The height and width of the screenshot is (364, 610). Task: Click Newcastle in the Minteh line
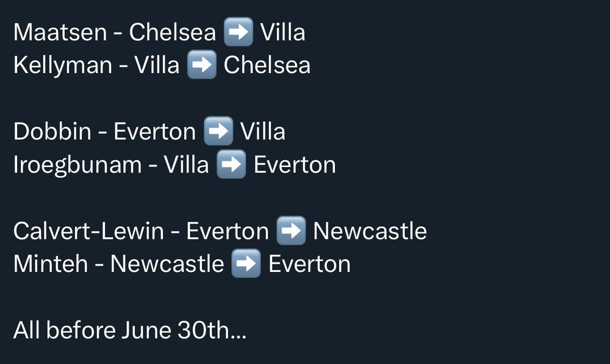coord(167,263)
